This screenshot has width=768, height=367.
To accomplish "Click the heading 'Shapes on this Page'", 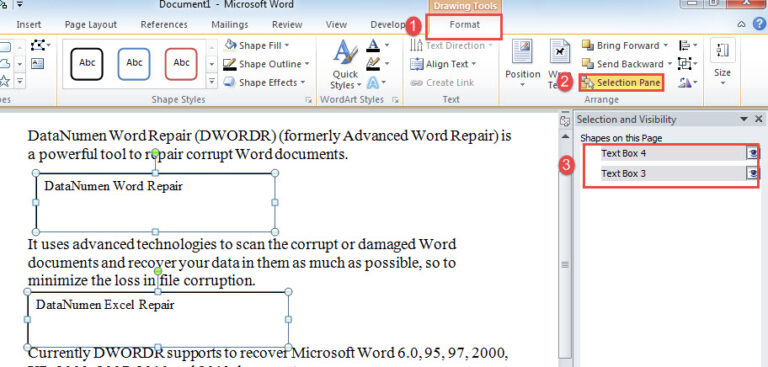I will 621,138.
